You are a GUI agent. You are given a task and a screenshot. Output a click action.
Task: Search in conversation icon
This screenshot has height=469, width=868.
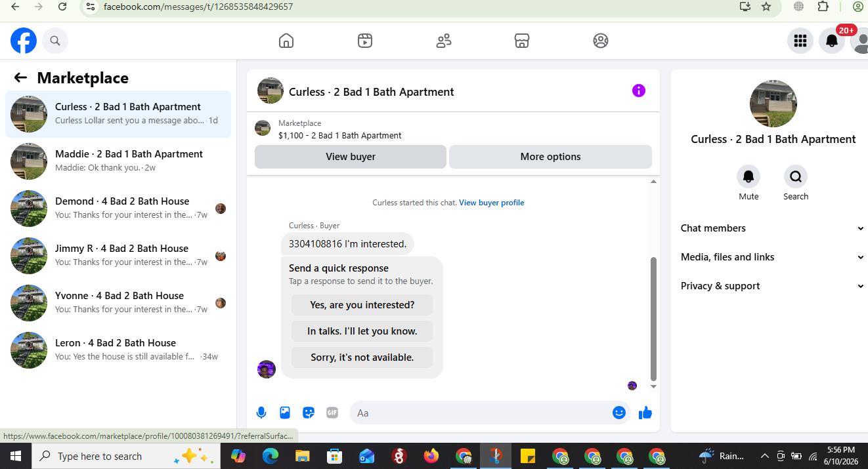(x=796, y=176)
